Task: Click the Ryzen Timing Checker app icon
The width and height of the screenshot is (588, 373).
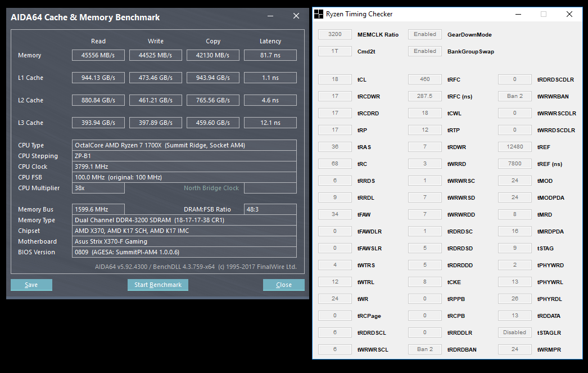Action: (318, 14)
